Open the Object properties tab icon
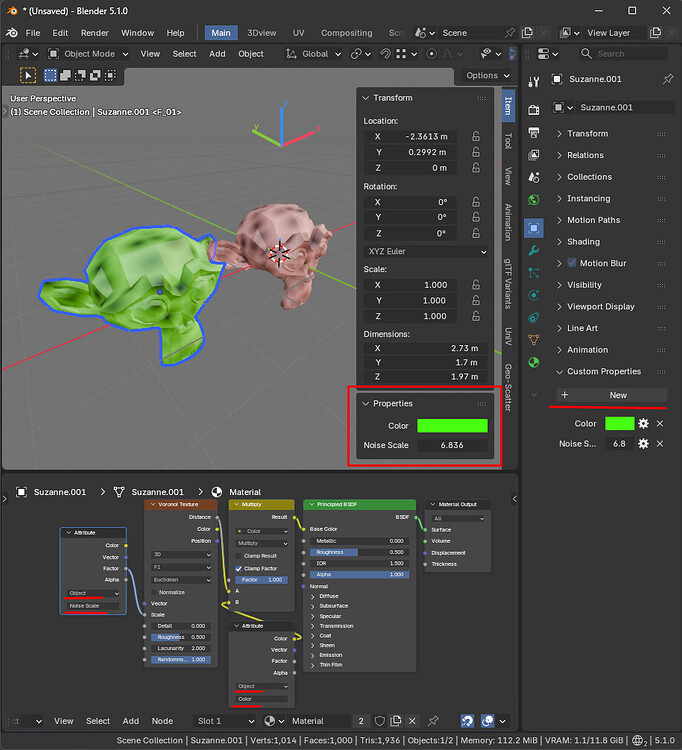This screenshot has width=682, height=750. pos(534,228)
